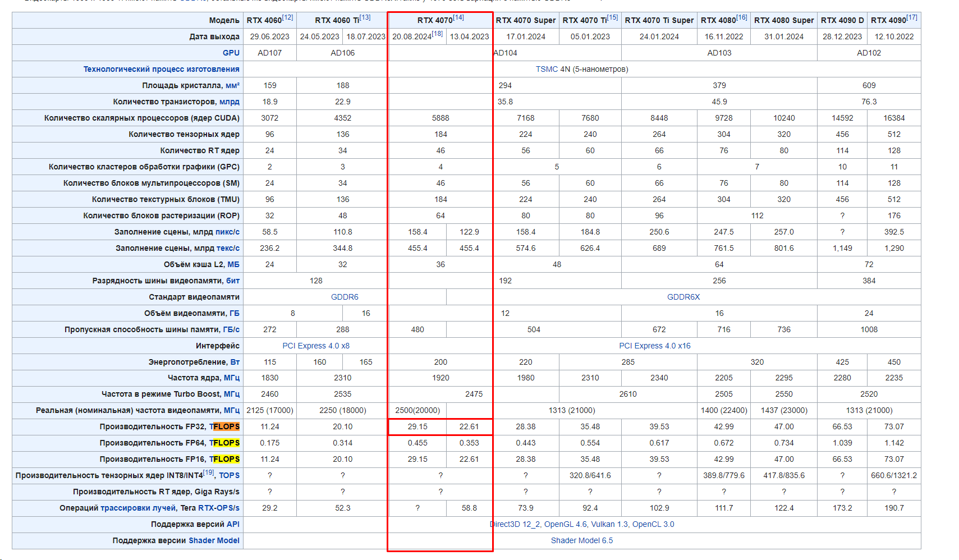Click the 1400 (22400) memory frequency cell
The width and height of the screenshot is (959, 560).
tap(724, 410)
